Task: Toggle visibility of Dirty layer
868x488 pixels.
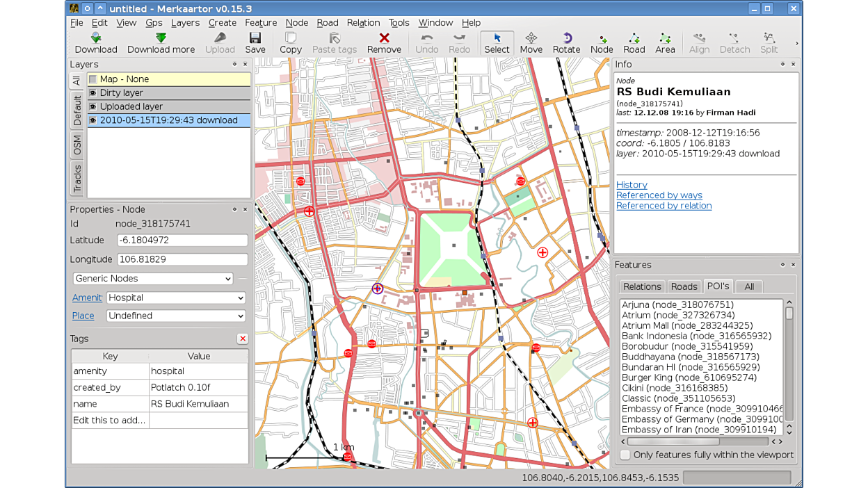Action: click(93, 93)
